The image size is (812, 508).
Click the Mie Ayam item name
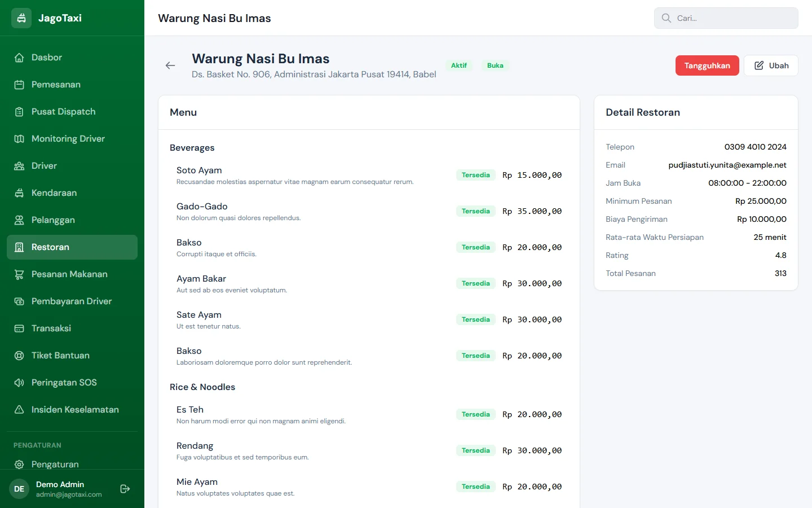click(197, 482)
